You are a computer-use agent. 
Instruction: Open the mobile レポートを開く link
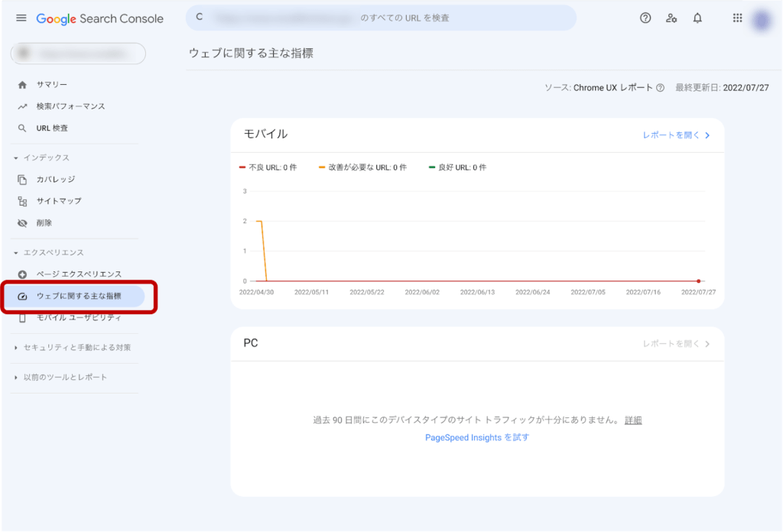pyautogui.click(x=676, y=135)
